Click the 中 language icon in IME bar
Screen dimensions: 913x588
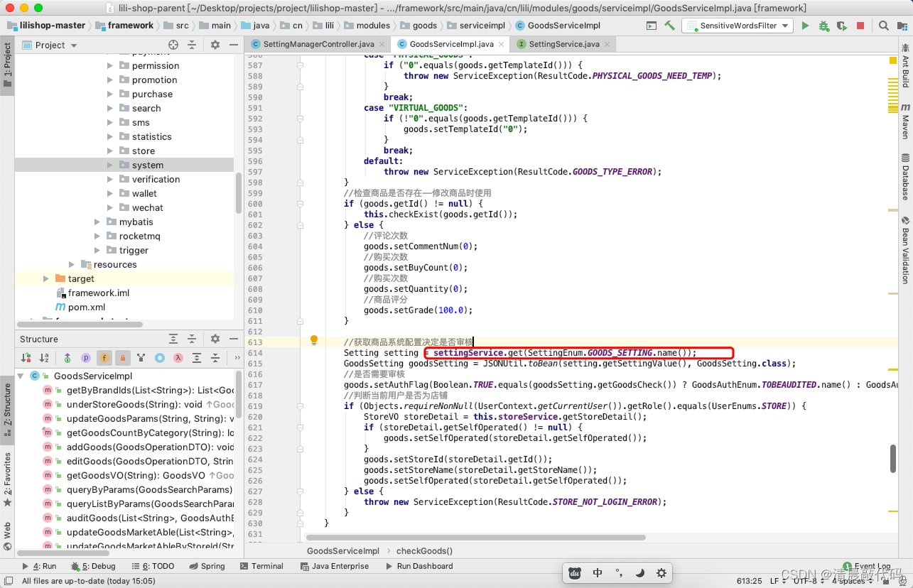[x=598, y=573]
